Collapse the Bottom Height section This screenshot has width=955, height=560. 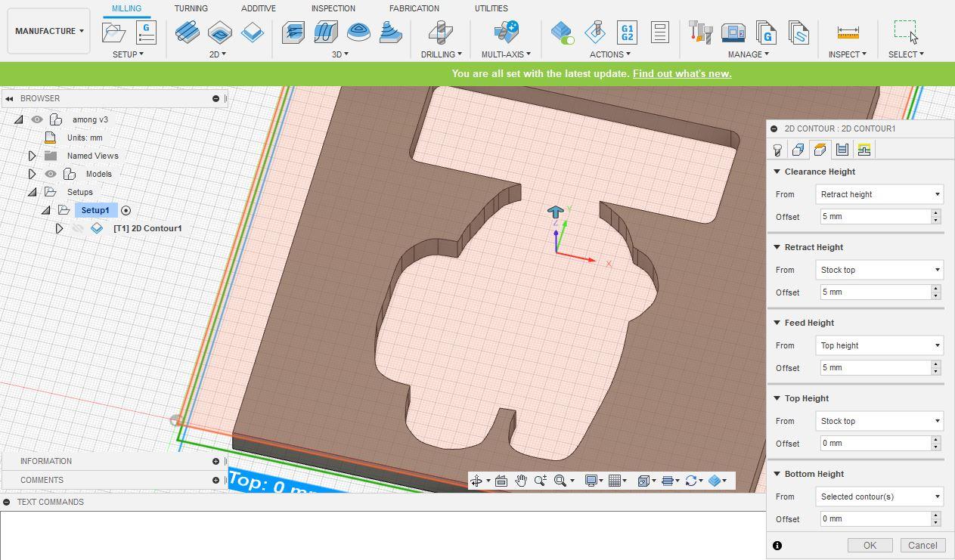(x=777, y=474)
